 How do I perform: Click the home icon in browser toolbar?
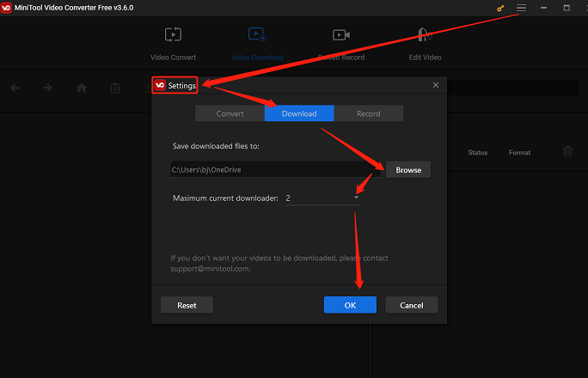coord(82,88)
